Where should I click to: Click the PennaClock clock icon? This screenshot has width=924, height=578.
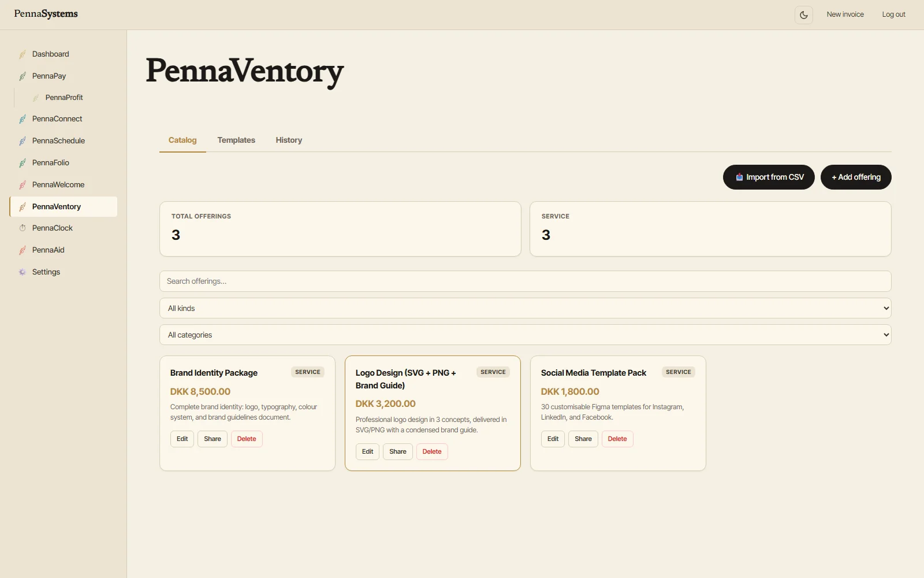pyautogui.click(x=23, y=228)
